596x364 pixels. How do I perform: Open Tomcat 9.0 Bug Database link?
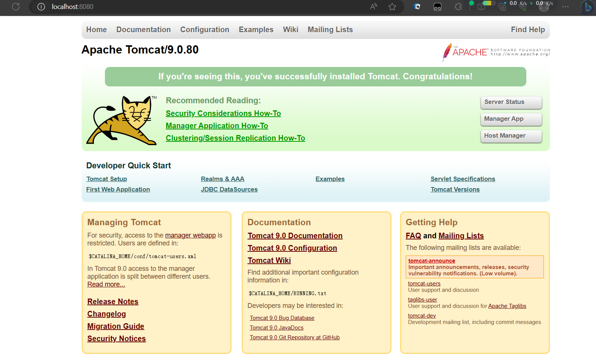coord(282,318)
